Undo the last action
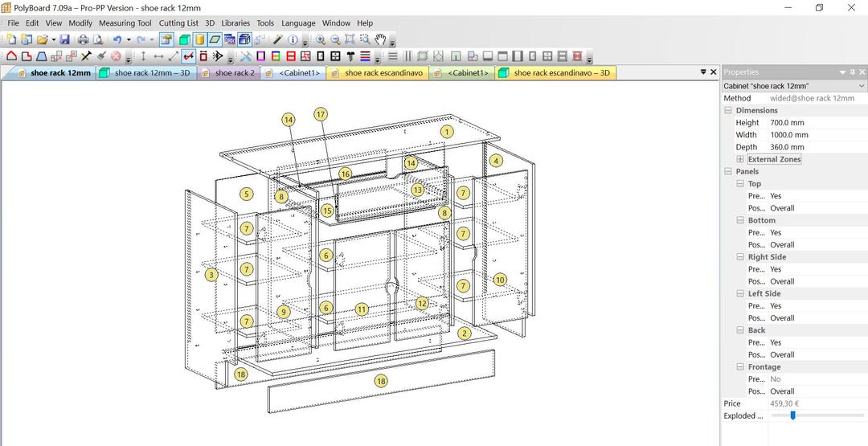This screenshot has width=868, height=446. pyautogui.click(x=117, y=39)
